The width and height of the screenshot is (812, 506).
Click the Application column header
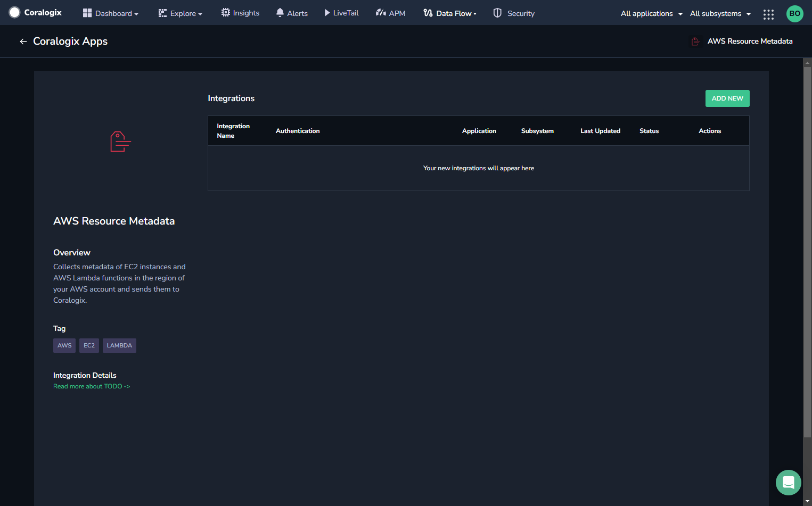[x=479, y=131]
